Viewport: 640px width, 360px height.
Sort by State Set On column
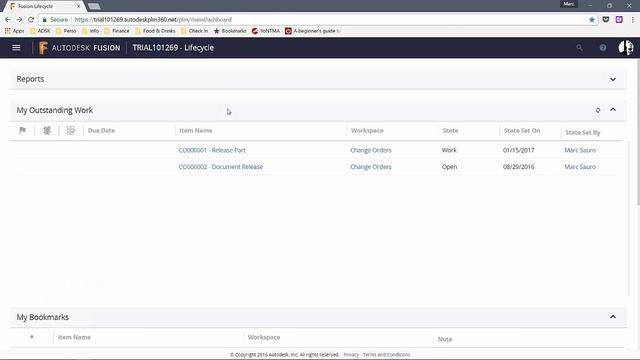522,131
